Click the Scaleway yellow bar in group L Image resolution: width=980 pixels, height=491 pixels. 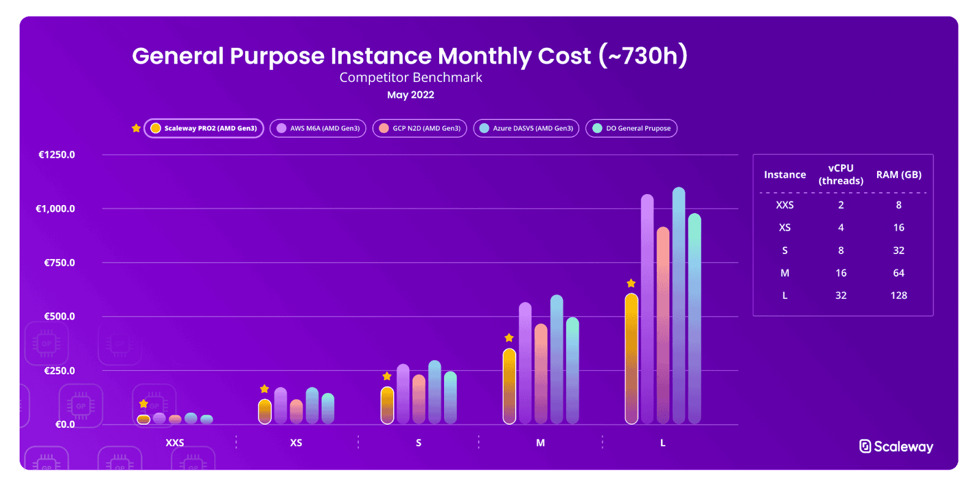[x=631, y=359]
